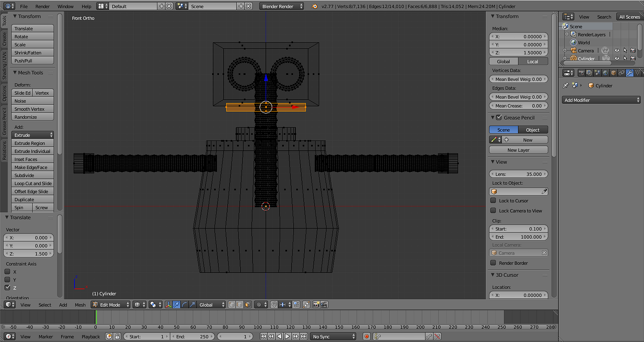Select vertex select mode icon

pyautogui.click(x=232, y=305)
